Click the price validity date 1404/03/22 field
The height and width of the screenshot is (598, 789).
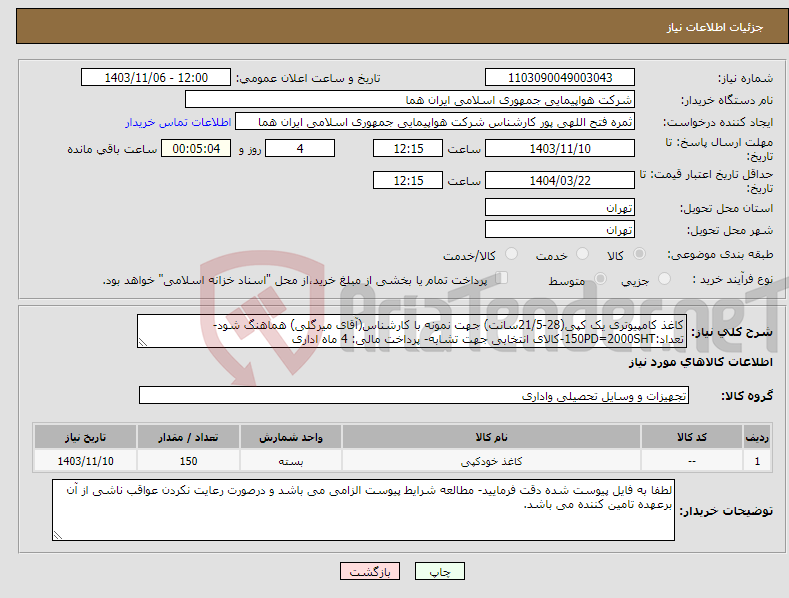click(x=560, y=180)
